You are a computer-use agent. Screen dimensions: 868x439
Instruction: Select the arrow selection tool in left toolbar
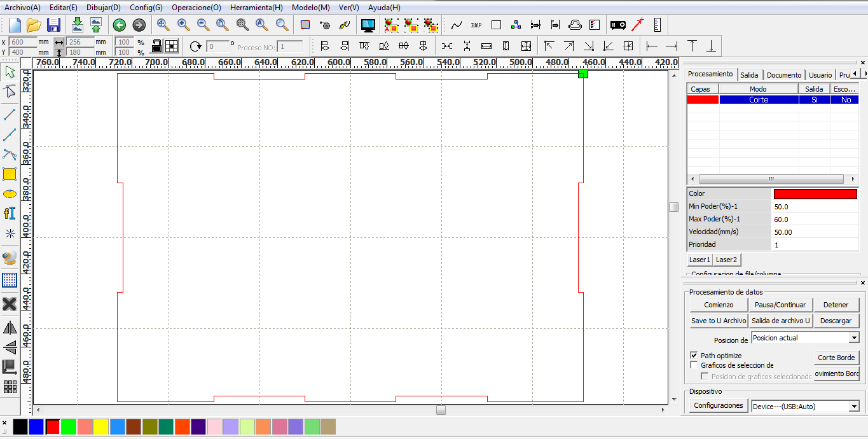[x=10, y=71]
